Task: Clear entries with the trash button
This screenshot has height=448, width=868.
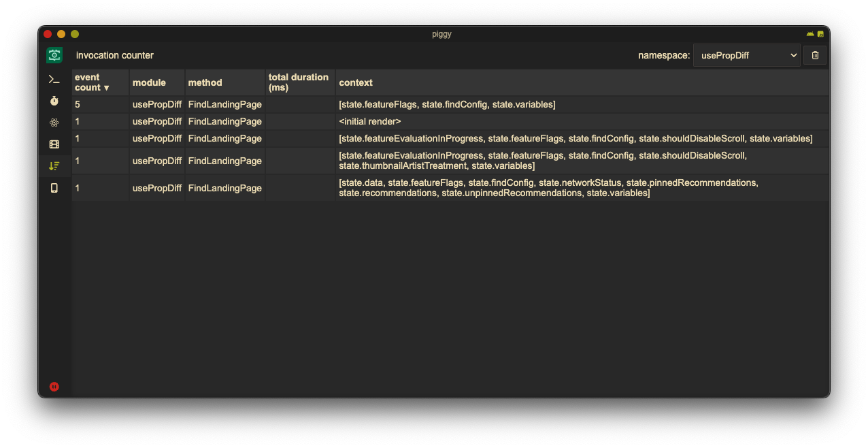Action: coord(815,55)
